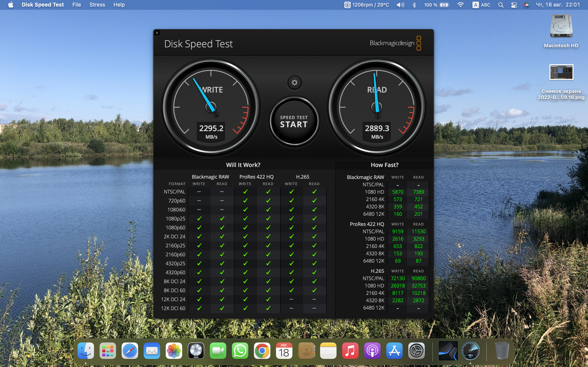
Task: Open the File menu
Action: click(77, 5)
